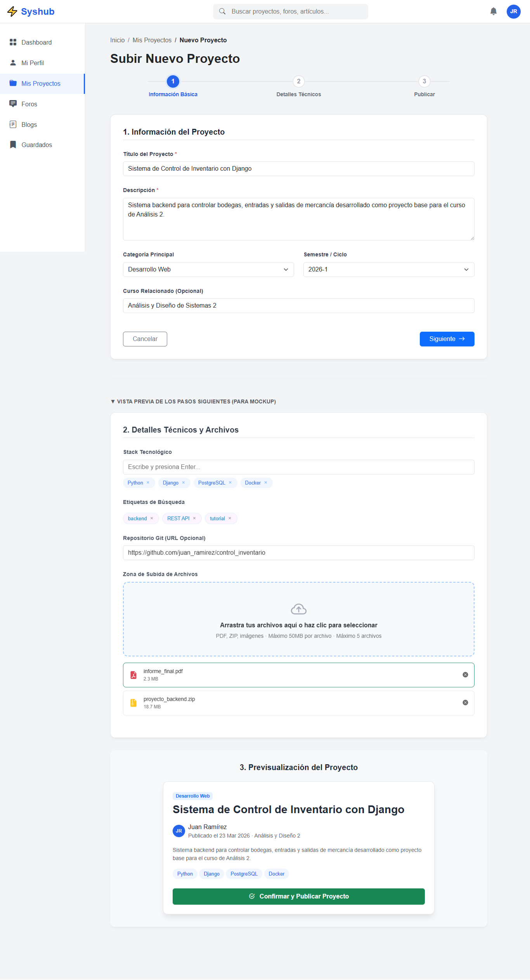
Task: Click the Guardados bookmark icon
Action: tap(13, 145)
